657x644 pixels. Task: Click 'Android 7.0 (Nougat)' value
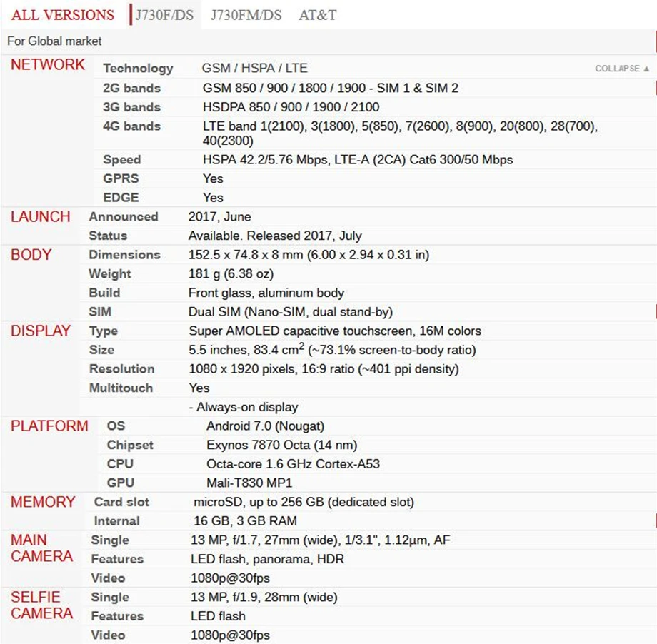[x=265, y=426]
